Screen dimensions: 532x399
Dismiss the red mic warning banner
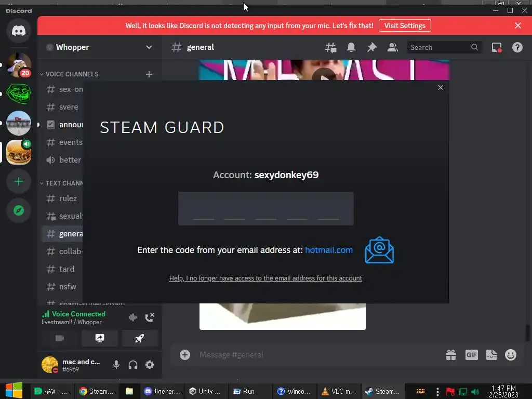[518, 25]
